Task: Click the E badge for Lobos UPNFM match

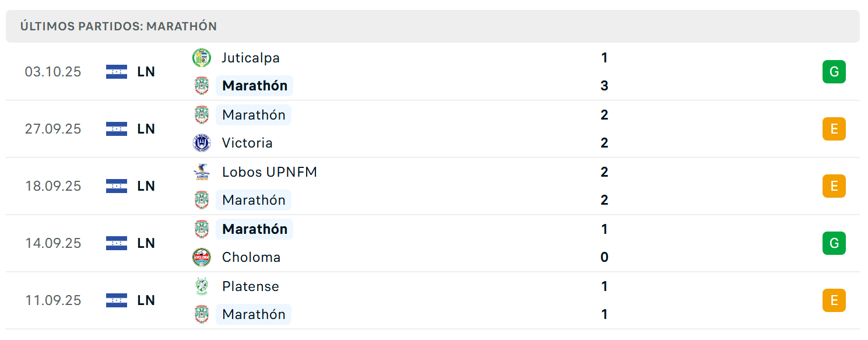Action: tap(834, 186)
